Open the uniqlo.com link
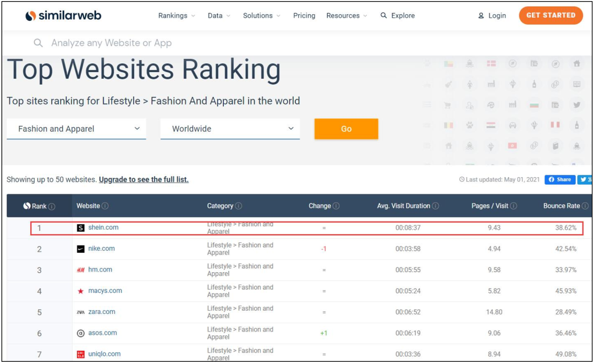594x364 pixels. [x=104, y=354]
